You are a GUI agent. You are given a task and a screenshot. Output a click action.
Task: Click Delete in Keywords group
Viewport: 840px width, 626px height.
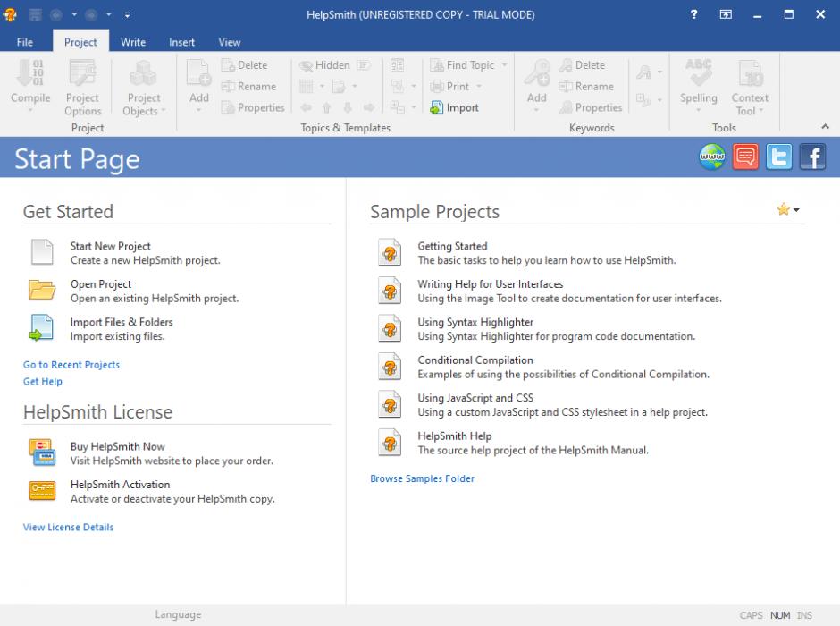582,65
